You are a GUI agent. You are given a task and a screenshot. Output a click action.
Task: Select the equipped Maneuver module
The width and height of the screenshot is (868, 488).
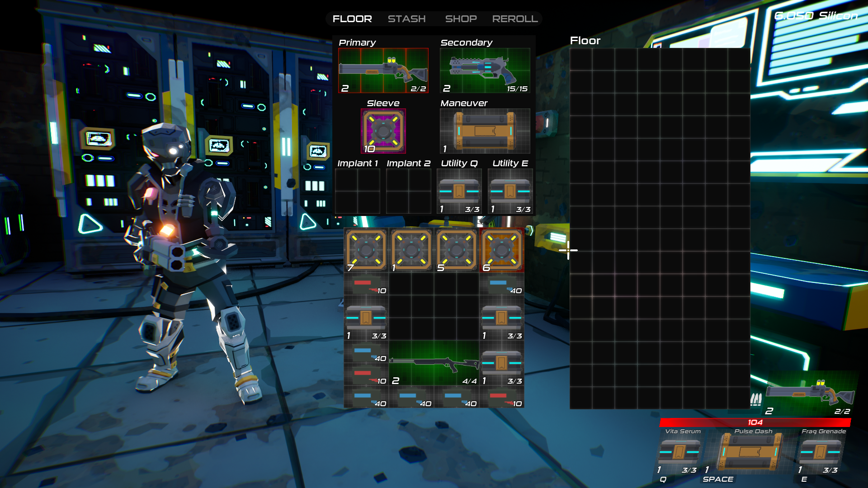[x=485, y=131]
